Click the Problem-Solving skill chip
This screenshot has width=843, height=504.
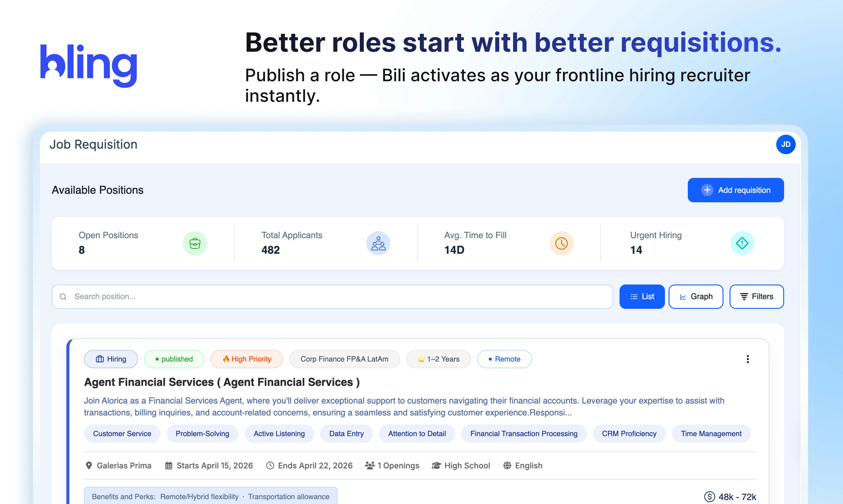(x=202, y=433)
